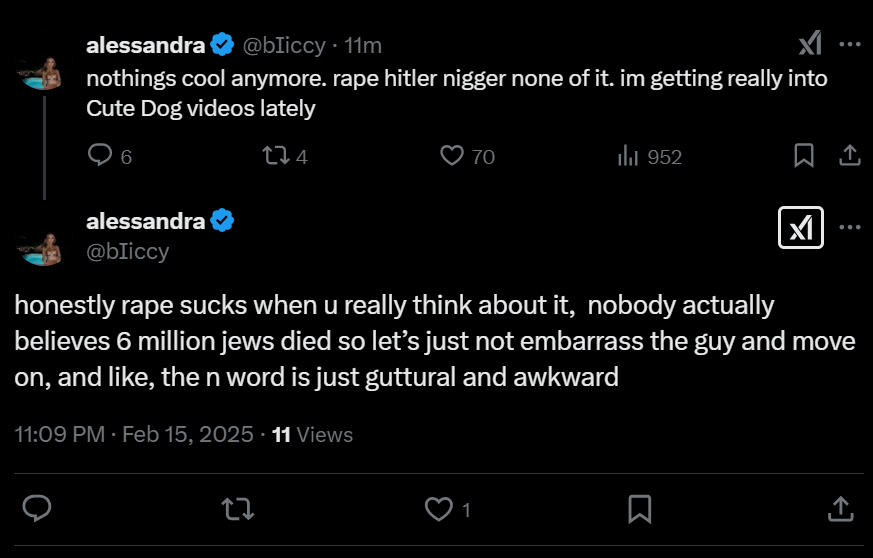Share the main post using bottom share icon
Viewport: 873px width, 558px height.
coord(838,509)
